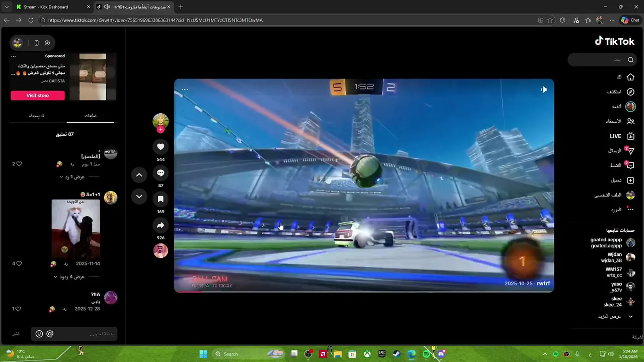Open the WM157 vrtx_cc account
This screenshot has width=644, height=362.
[620, 273]
